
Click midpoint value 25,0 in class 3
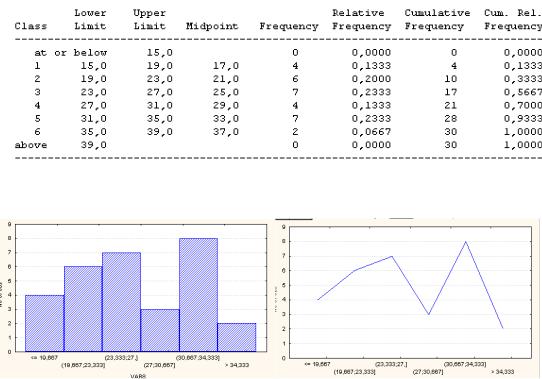pos(226,92)
